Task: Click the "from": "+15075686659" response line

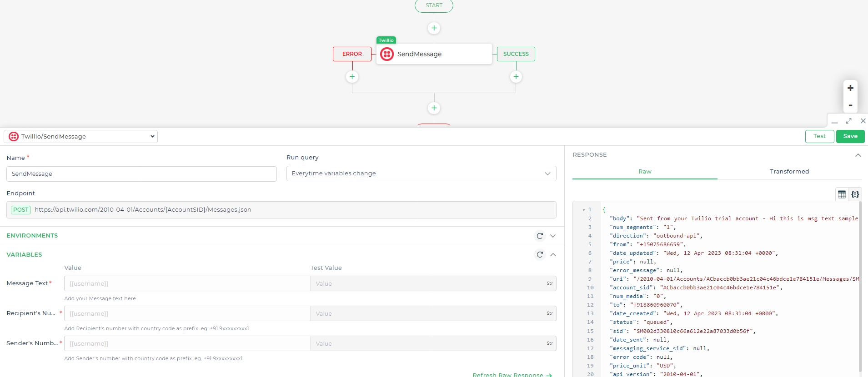Action: point(647,244)
